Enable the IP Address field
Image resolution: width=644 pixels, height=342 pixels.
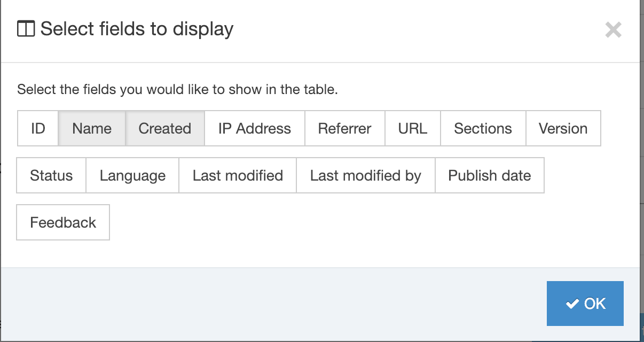[x=255, y=128]
